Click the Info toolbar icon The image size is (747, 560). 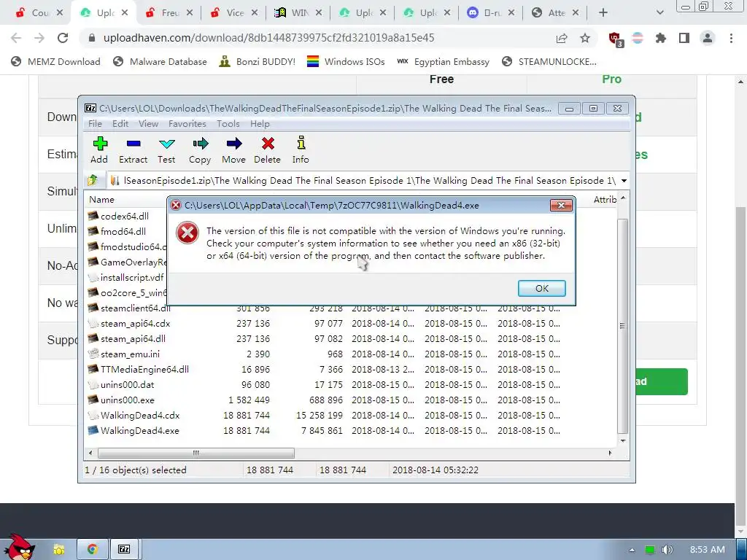point(301,150)
